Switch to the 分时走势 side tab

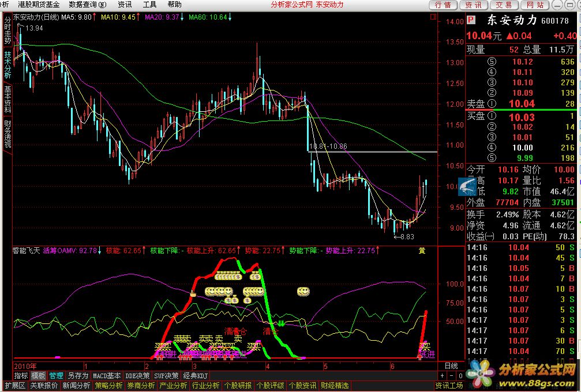(x=8, y=31)
